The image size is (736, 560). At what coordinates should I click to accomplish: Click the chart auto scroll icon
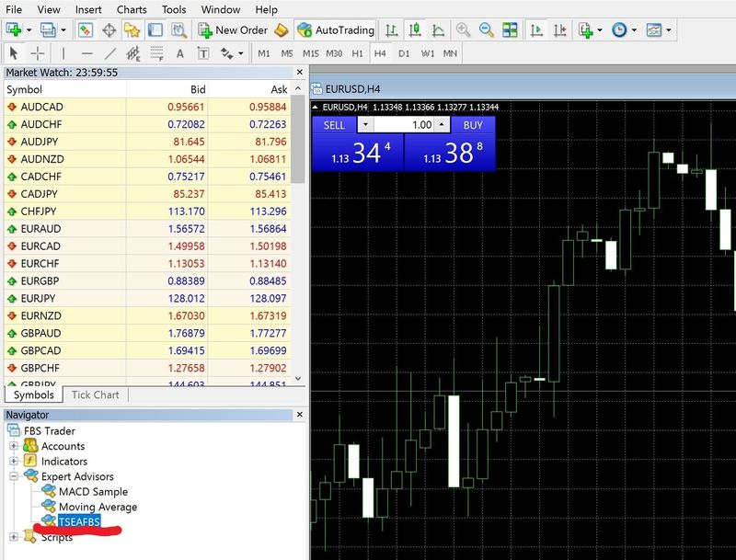[535, 30]
